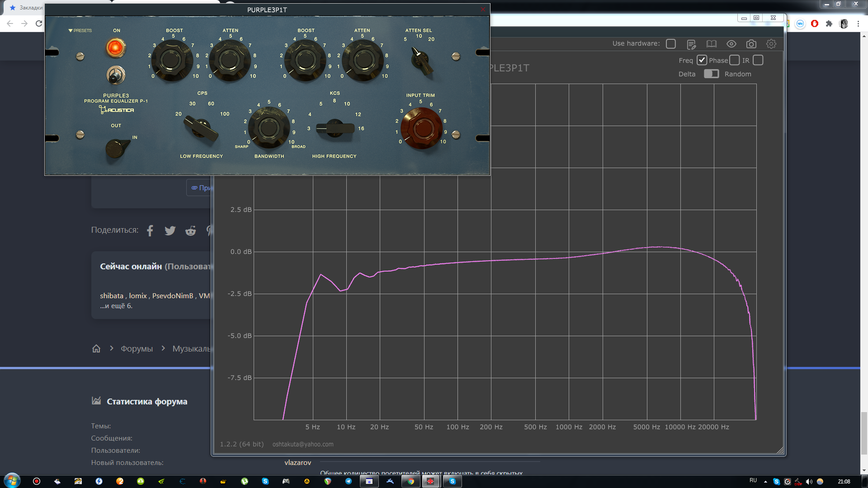Click the VPN extension icon in Chrome
The image size is (868, 488).
pos(800,23)
